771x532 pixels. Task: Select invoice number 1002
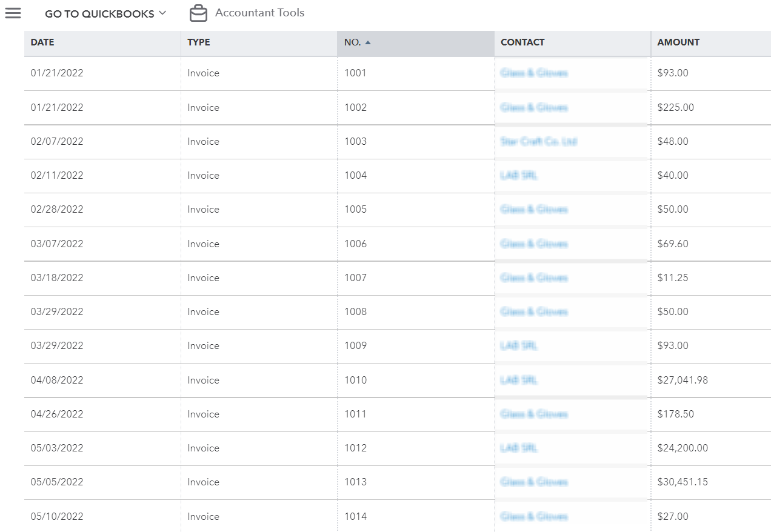click(x=355, y=107)
